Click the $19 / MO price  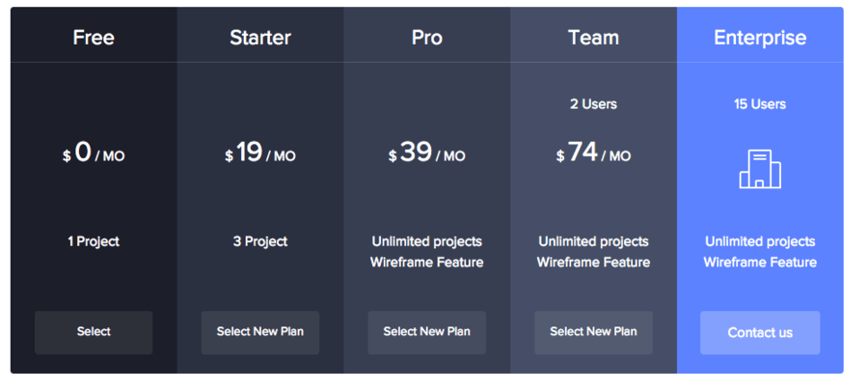(260, 153)
